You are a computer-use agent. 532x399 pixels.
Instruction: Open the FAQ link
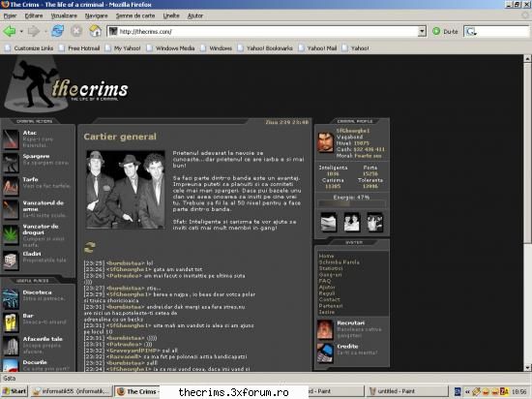click(x=325, y=281)
